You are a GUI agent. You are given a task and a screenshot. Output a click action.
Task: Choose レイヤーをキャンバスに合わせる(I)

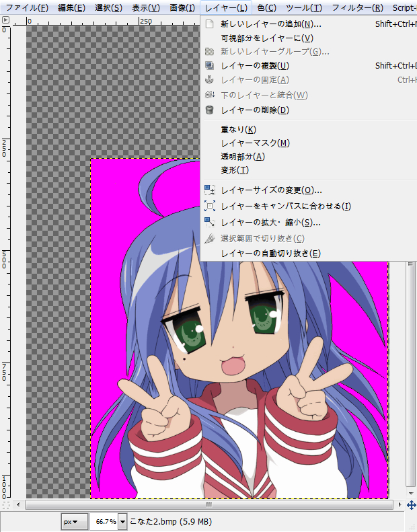tap(309, 206)
